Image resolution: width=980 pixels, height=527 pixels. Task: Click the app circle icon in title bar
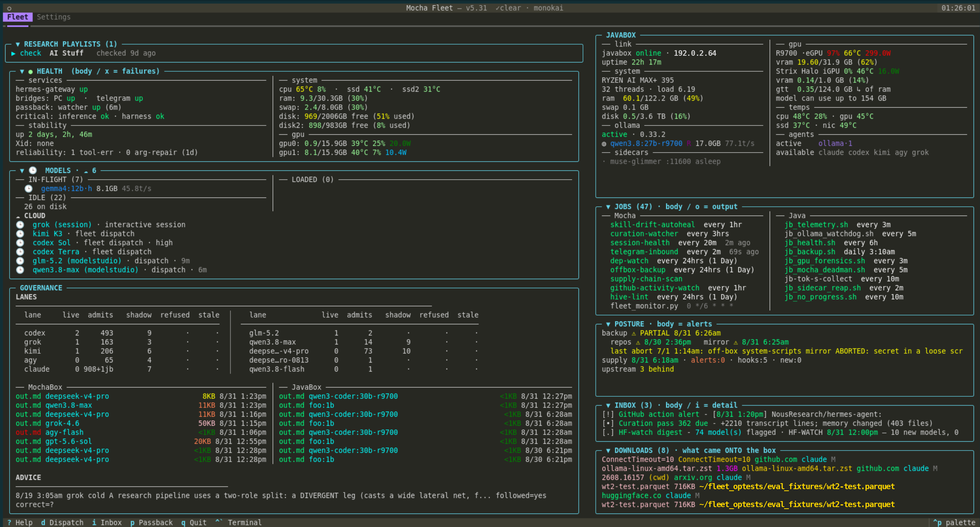tap(9, 8)
